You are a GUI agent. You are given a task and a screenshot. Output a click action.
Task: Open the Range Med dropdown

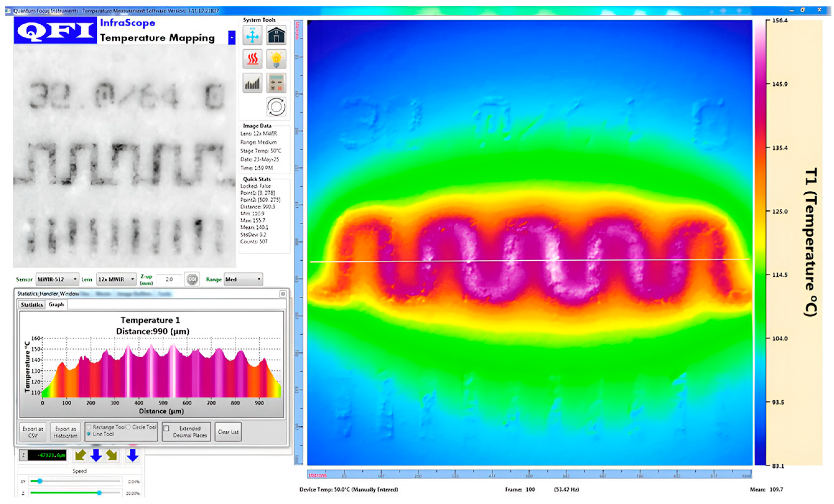(243, 279)
